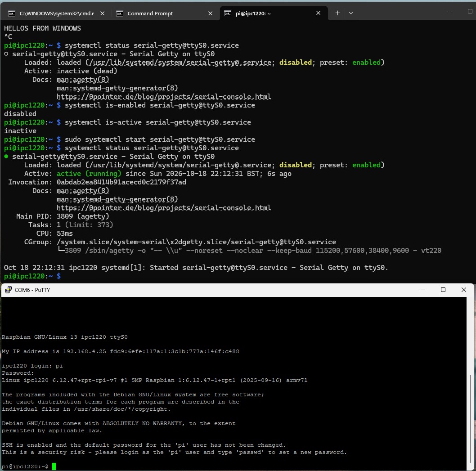Click the 'Tasks: 1 (limit: 373)' line

(x=71, y=225)
